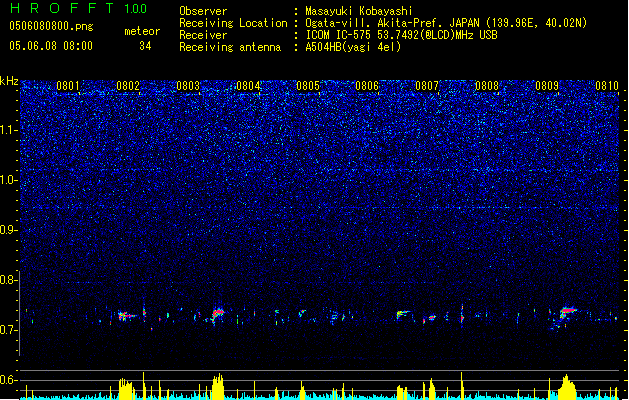Click the yellow power peak below 0803
The image size is (629, 400).
(218, 386)
